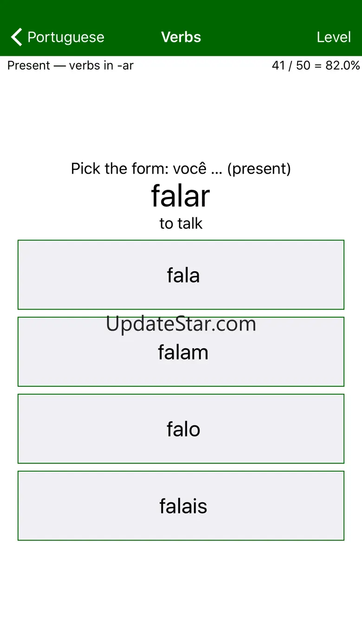This screenshot has width=362, height=644.
Task: Tap the "Present — verbs in -ar" label
Action: click(71, 65)
